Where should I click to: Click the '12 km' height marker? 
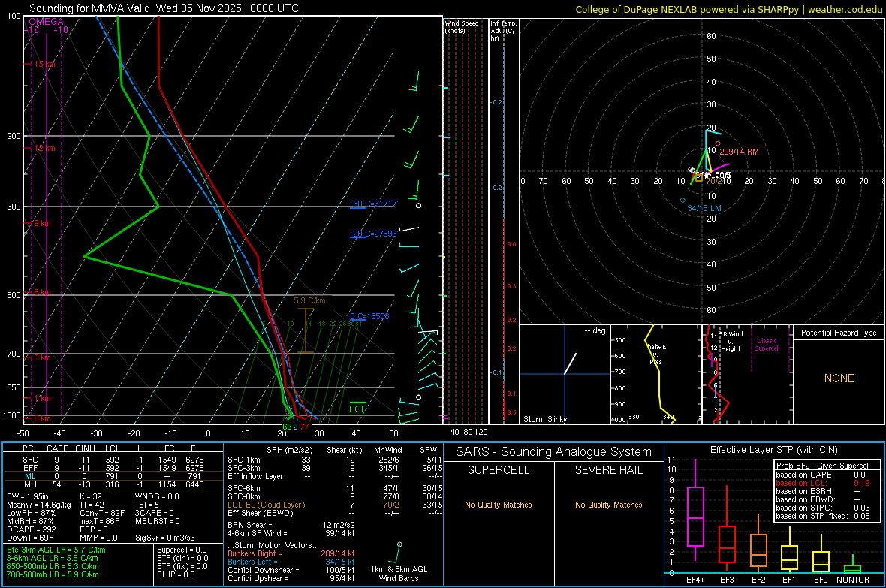point(44,148)
